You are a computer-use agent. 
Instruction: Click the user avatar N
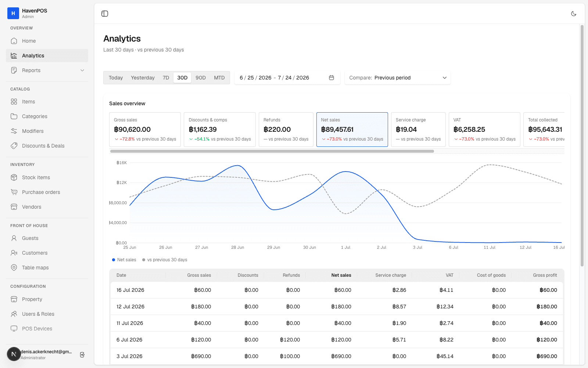14,354
